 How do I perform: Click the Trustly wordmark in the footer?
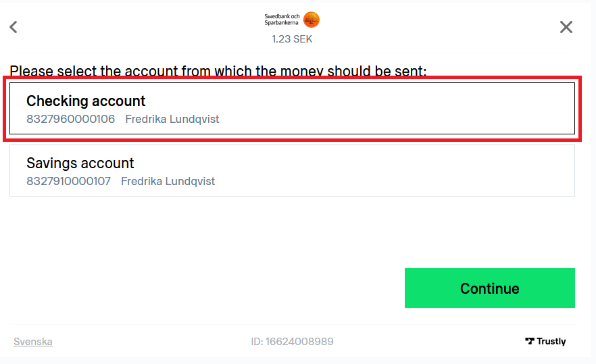click(x=551, y=341)
